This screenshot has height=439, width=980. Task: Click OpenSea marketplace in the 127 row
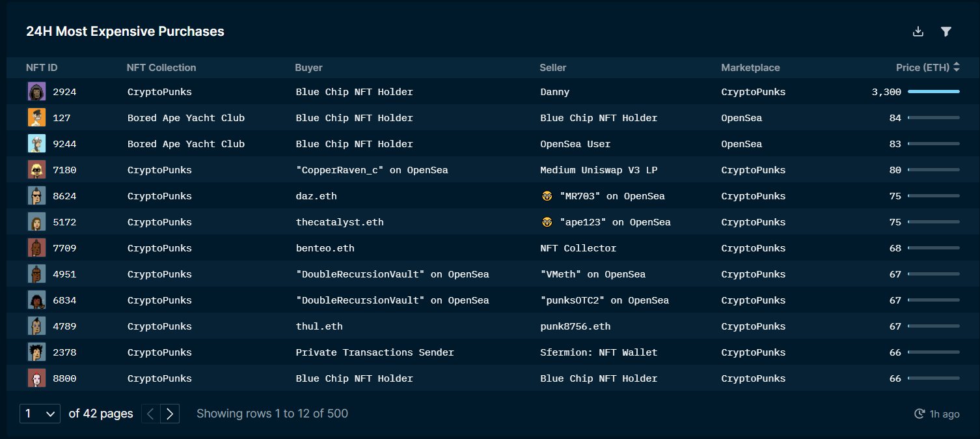[x=742, y=118]
